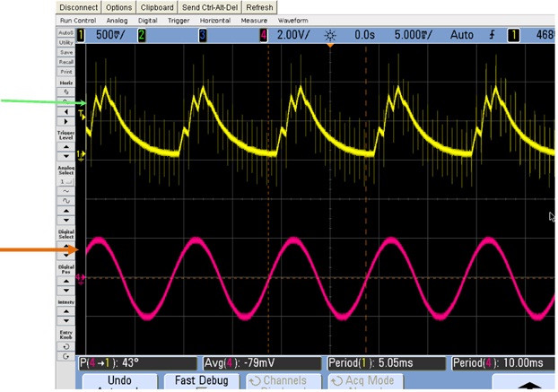Open the Acq Mode softkey

[365, 381]
